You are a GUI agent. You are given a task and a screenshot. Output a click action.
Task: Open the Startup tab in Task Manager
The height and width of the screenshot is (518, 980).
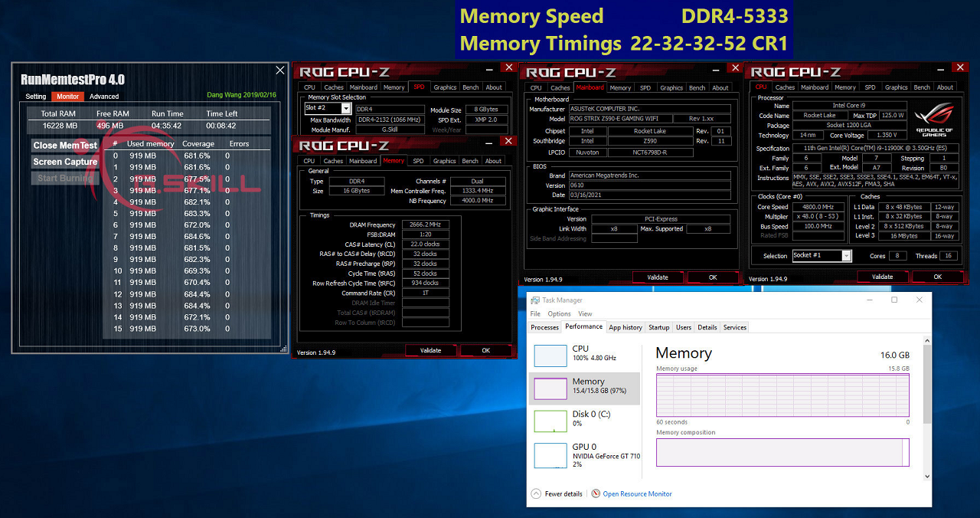(x=659, y=327)
